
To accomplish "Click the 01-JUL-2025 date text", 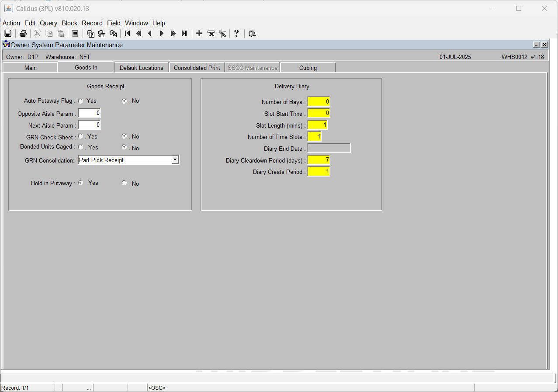I will coord(455,57).
